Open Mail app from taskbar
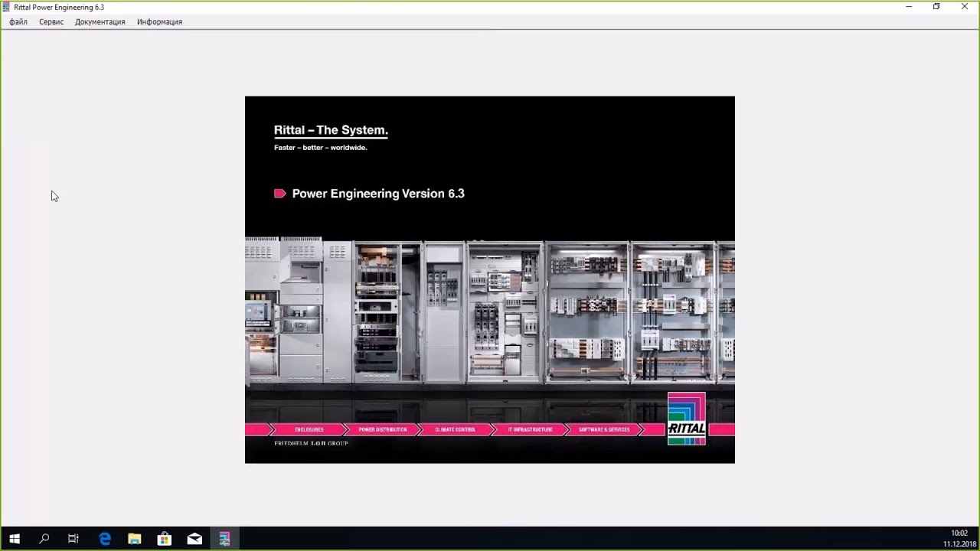Viewport: 980px width, 551px height. point(194,539)
